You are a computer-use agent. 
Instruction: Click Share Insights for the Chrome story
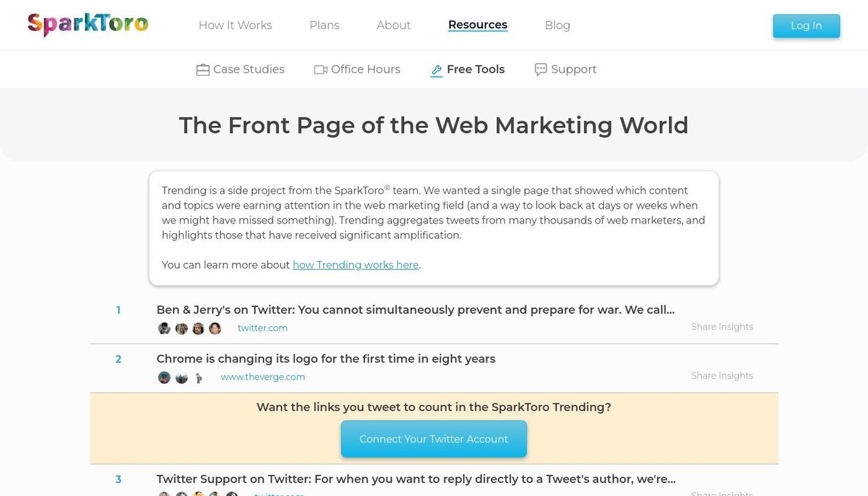[722, 375]
